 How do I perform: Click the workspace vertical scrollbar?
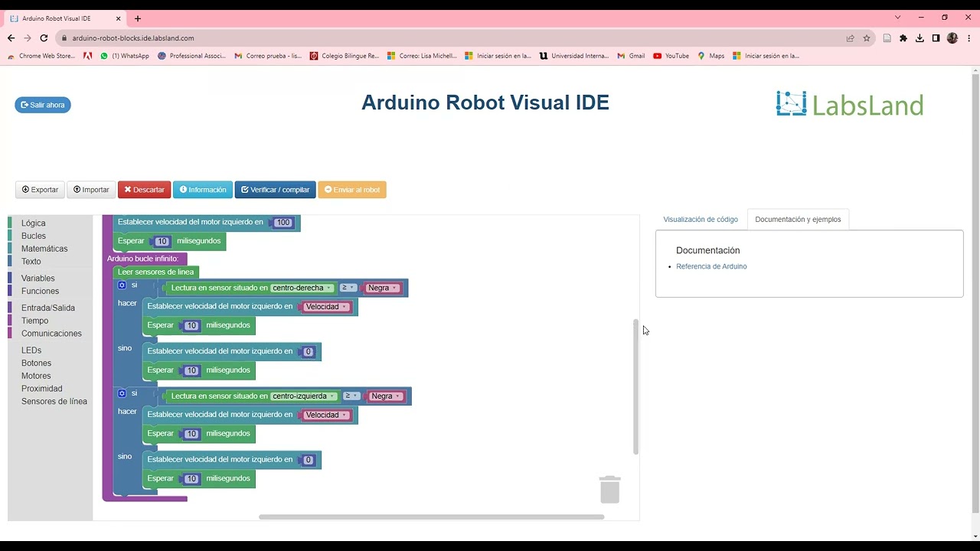tap(635, 386)
